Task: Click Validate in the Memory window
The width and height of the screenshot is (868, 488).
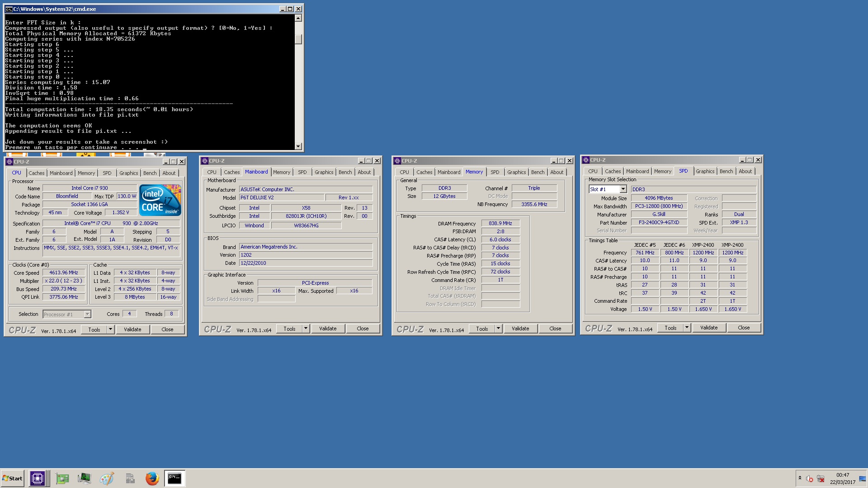Action: tap(520, 328)
